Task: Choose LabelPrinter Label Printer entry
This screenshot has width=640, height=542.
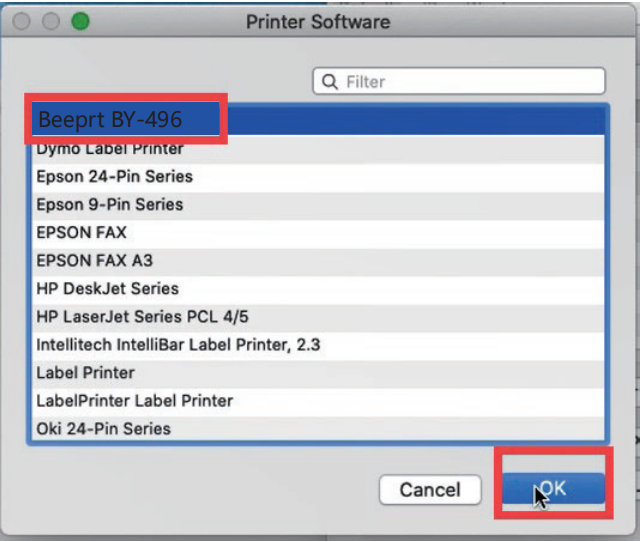Action: 318,401
